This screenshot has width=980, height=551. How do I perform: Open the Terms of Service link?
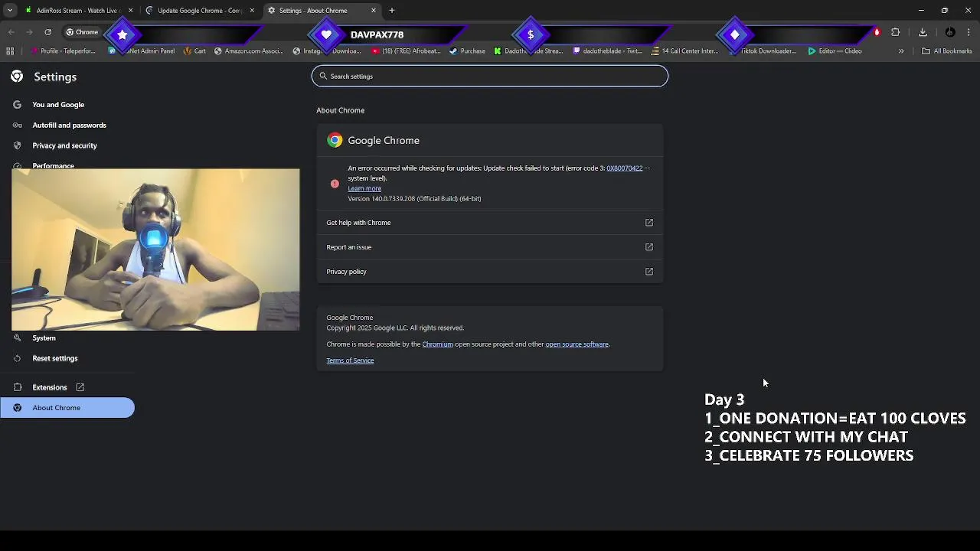[350, 360]
